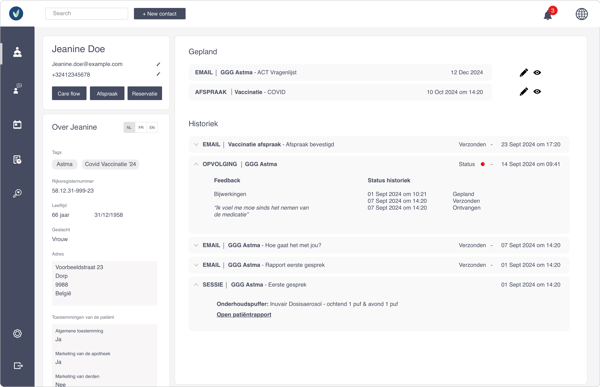Edit the email address with pencil icon
Viewport: 600px width, 387px height.
click(158, 64)
